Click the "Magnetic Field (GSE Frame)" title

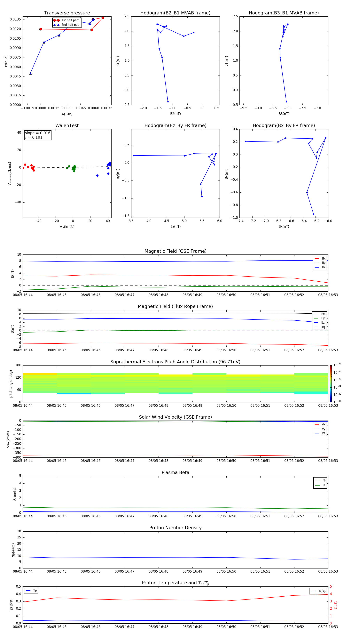pyautogui.click(x=175, y=251)
